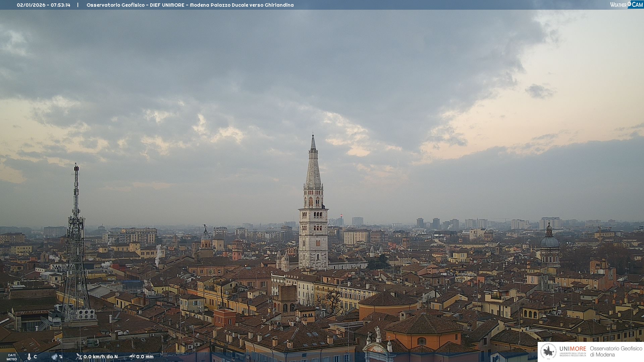Viewport: 644px width, 362px height.
Task: Click the timestamp 02/01/2026 - 07:53:14
Action: click(44, 5)
